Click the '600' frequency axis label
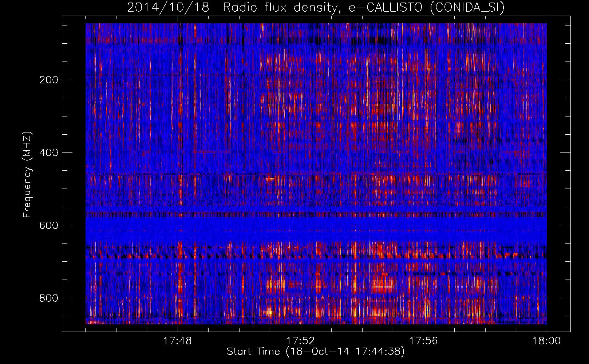This screenshot has width=589, height=364. 49,225
